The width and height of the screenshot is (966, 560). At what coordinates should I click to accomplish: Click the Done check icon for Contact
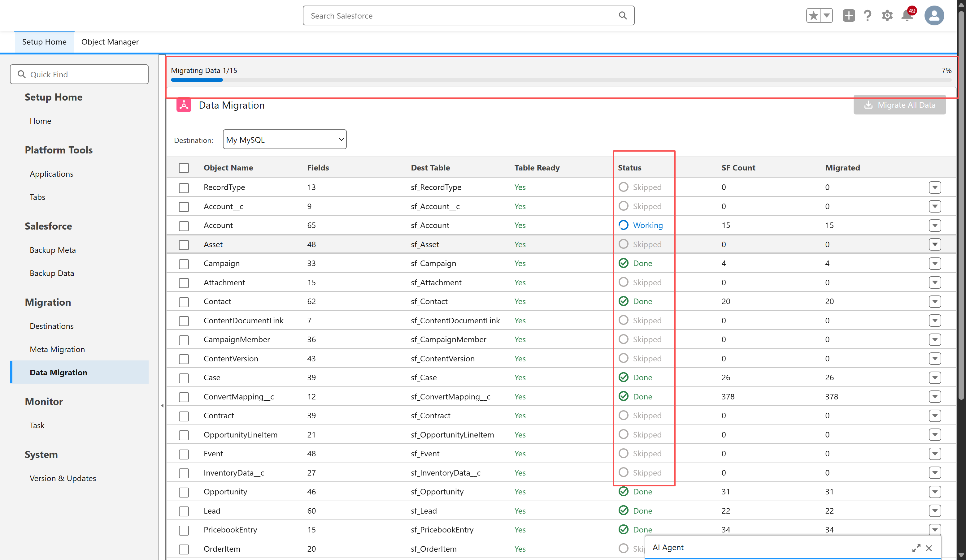pyautogui.click(x=623, y=301)
